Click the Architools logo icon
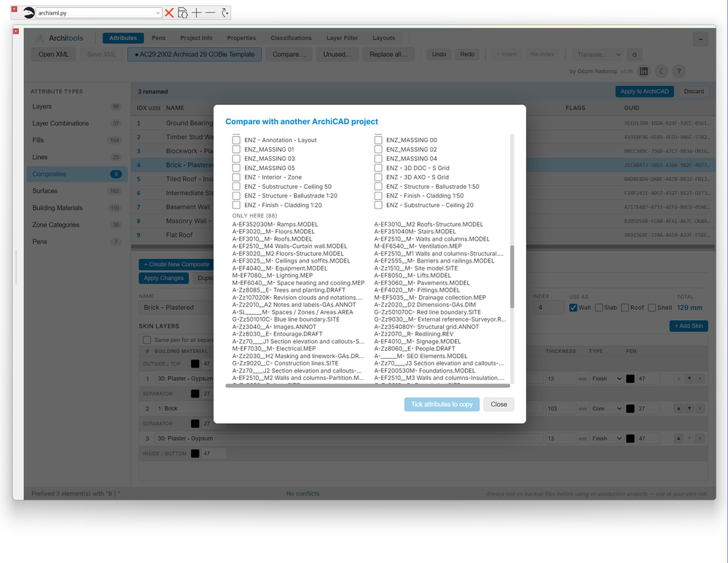This screenshot has height=563, width=728. coord(40,38)
